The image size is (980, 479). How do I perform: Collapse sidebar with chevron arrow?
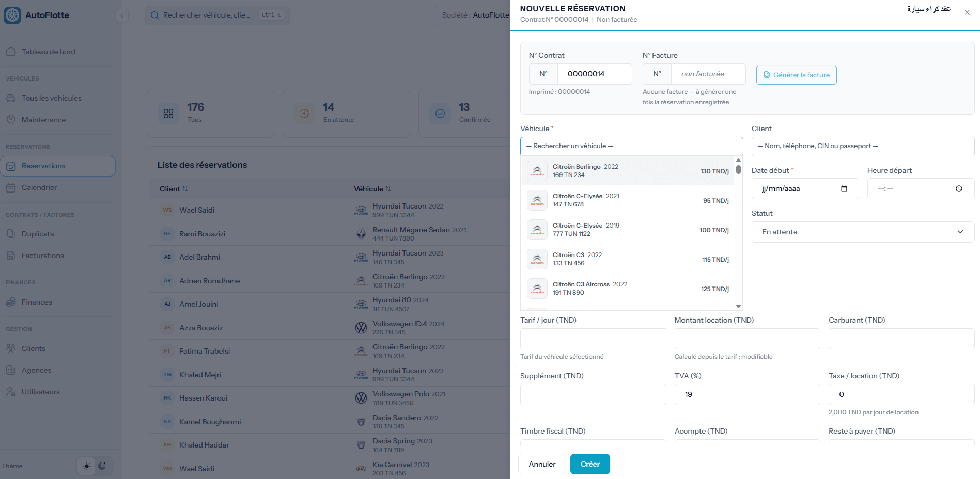pos(122,15)
